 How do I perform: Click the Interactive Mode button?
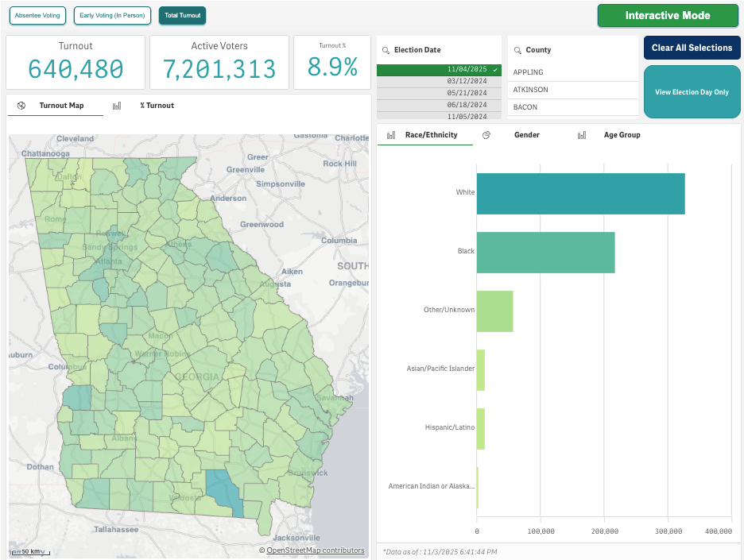tap(668, 15)
